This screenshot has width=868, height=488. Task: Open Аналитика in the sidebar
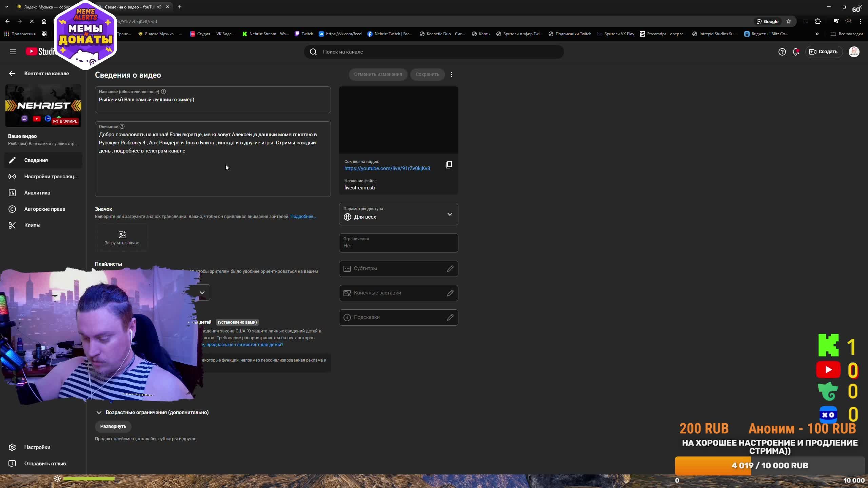[37, 193]
